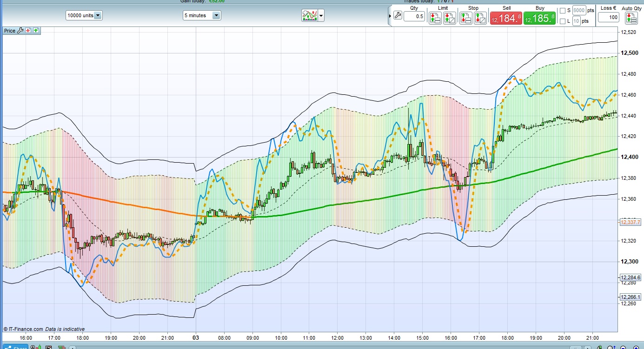Click the Limit order icon with diagonal slash

(449, 18)
